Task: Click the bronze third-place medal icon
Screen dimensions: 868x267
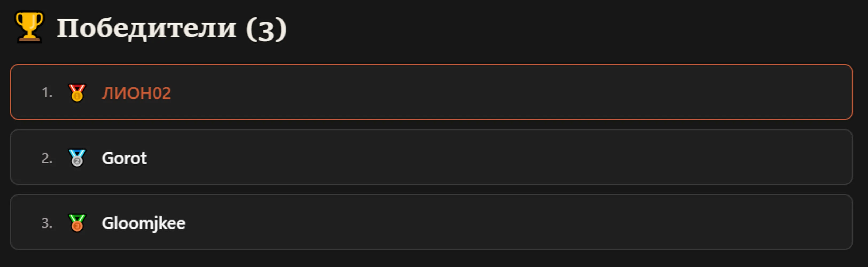Action: click(77, 223)
